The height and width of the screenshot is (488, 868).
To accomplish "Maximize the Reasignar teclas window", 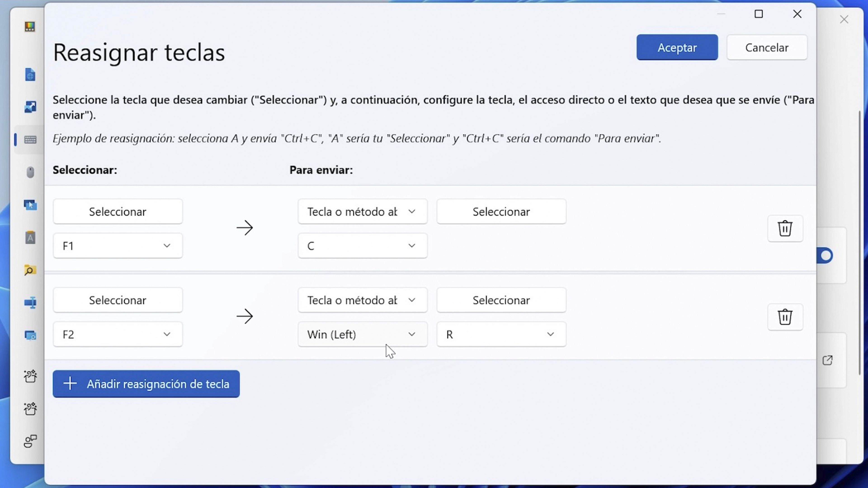I will [759, 14].
